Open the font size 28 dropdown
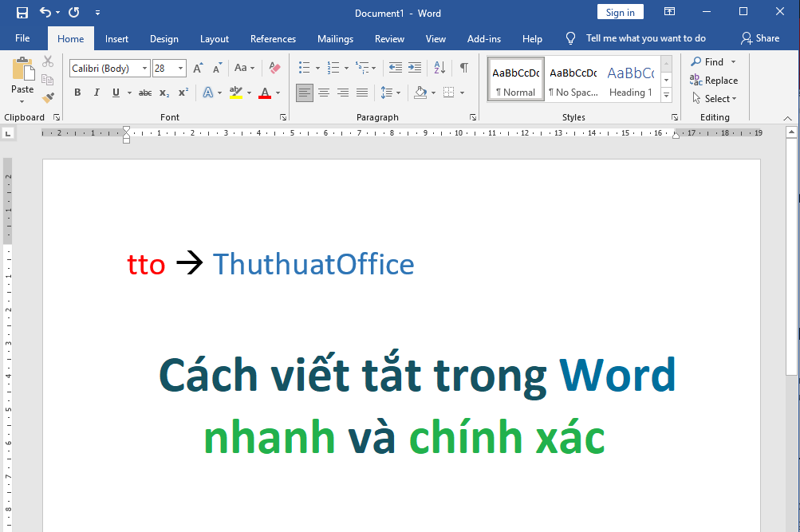Image resolution: width=800 pixels, height=532 pixels. 181,69
